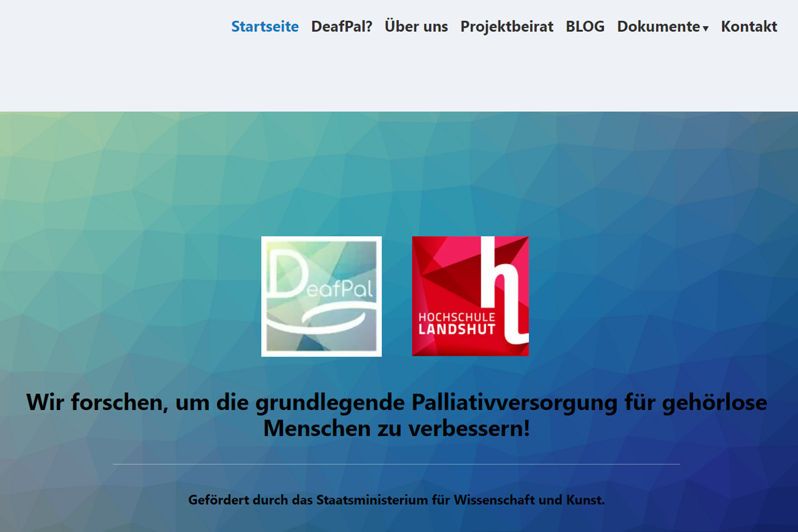Click the 'Gefördert durch das Staatsministerium' line
798x532 pixels.
pos(396,500)
